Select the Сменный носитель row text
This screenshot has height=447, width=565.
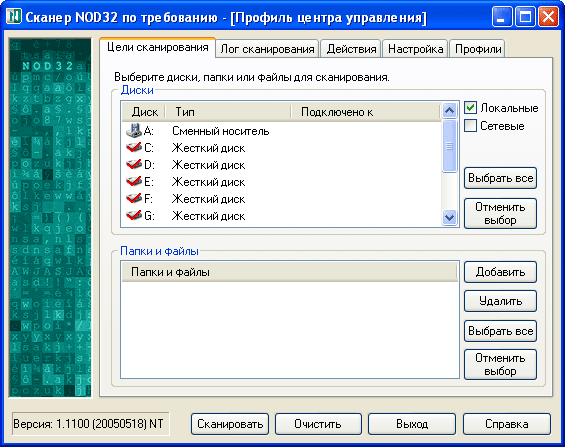tap(221, 131)
